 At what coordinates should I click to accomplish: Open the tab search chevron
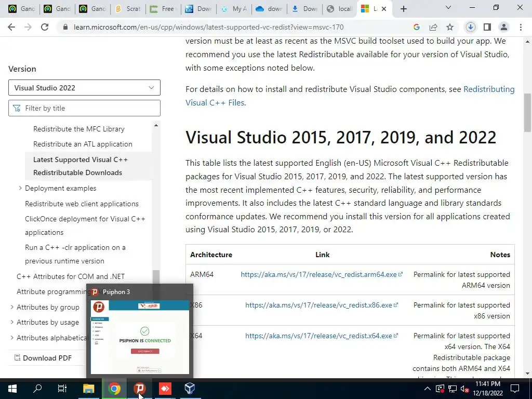click(x=448, y=7)
